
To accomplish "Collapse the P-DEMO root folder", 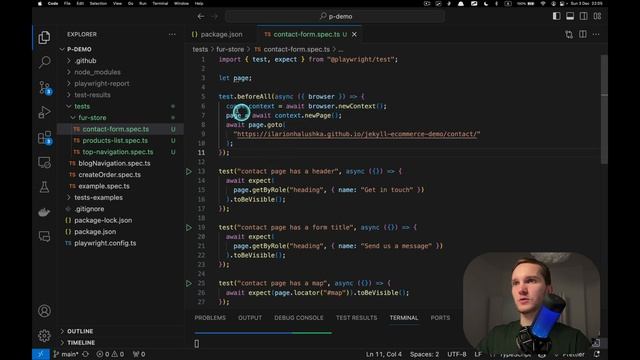I will (x=79, y=49).
